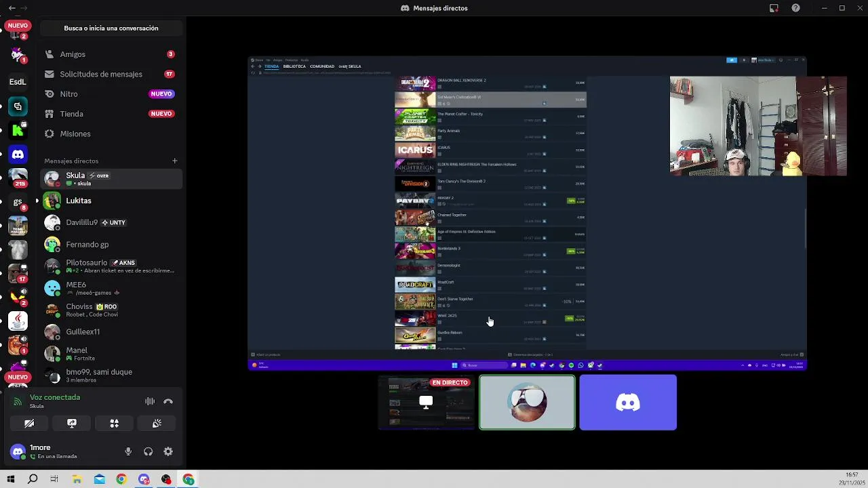Open Mail app from taskbar
868x488 pixels.
click(x=99, y=479)
